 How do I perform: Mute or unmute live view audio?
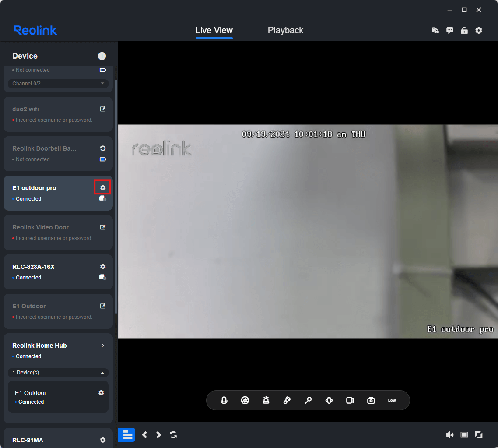450,435
